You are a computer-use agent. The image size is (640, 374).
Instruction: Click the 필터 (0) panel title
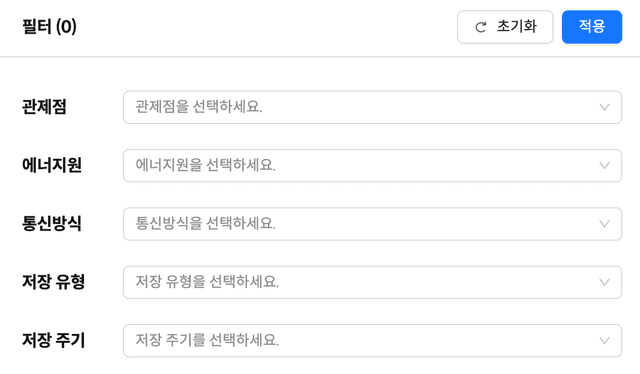click(49, 27)
